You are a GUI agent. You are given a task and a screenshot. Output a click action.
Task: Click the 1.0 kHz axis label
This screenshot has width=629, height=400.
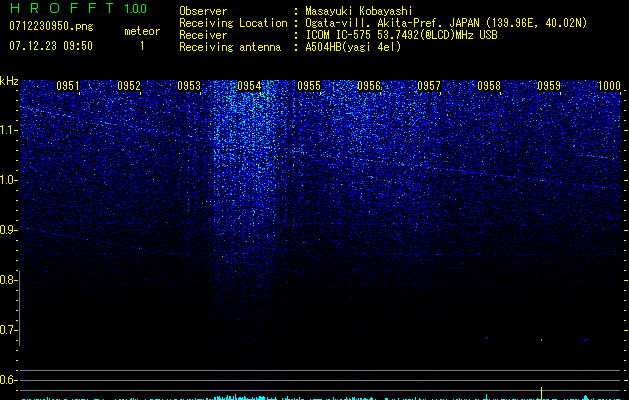tap(8, 180)
